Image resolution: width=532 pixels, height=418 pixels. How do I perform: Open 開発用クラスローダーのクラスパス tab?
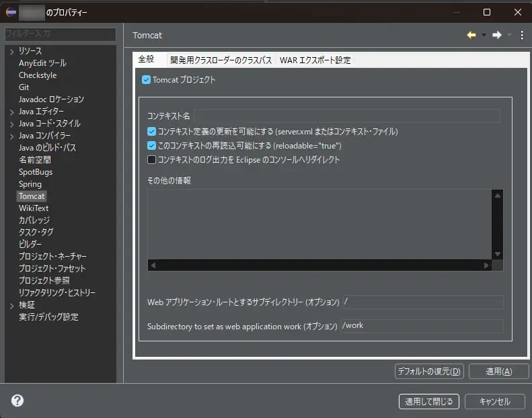pyautogui.click(x=221, y=60)
